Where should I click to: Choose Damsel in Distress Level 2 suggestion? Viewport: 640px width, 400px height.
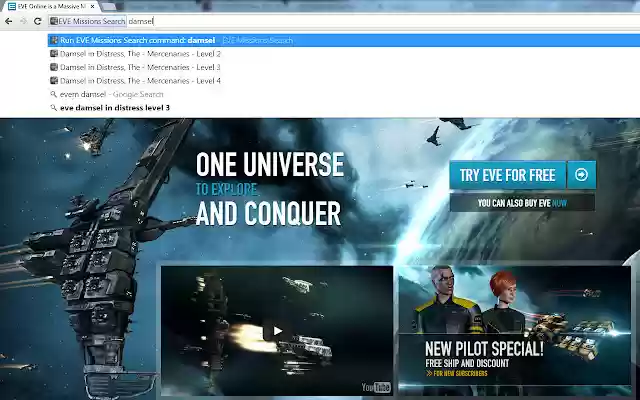click(x=344, y=54)
